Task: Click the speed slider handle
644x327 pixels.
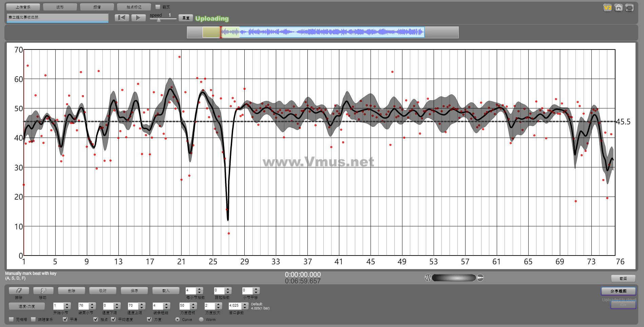Action: tap(159, 20)
